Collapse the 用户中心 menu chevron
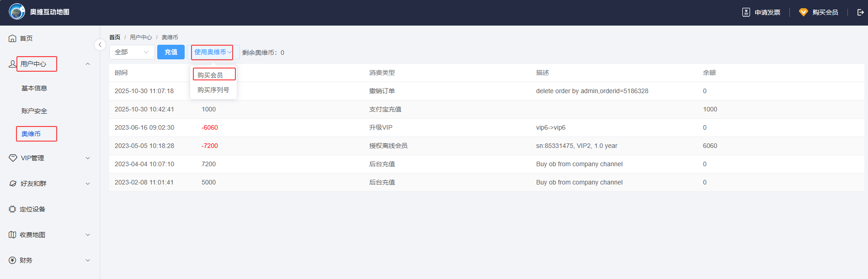Screen dimensions: 868x279 [x=88, y=64]
